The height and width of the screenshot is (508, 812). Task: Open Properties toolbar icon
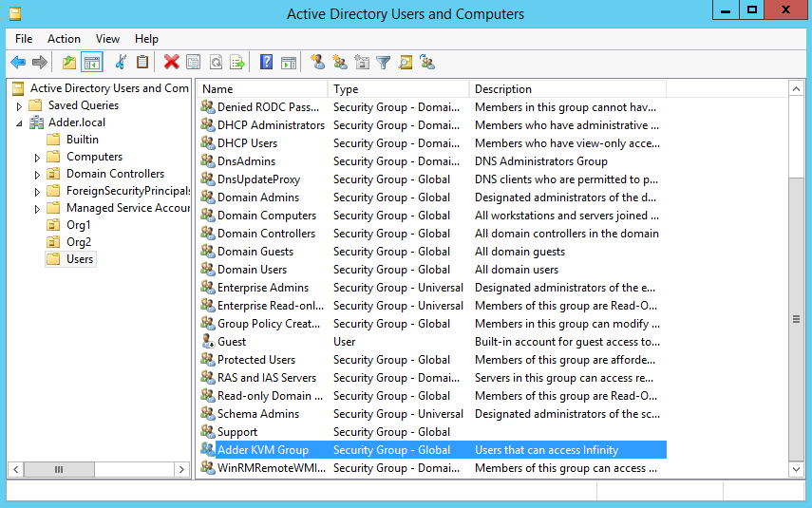[193, 63]
